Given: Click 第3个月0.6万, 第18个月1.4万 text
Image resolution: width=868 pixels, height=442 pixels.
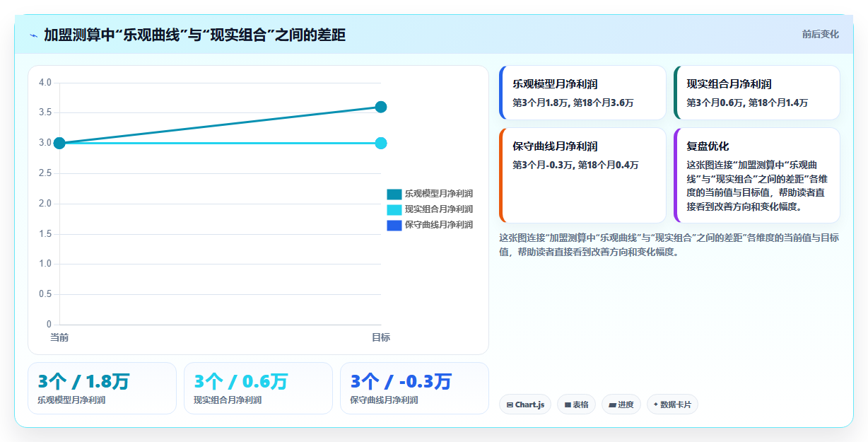Looking at the screenshot, I should [747, 103].
